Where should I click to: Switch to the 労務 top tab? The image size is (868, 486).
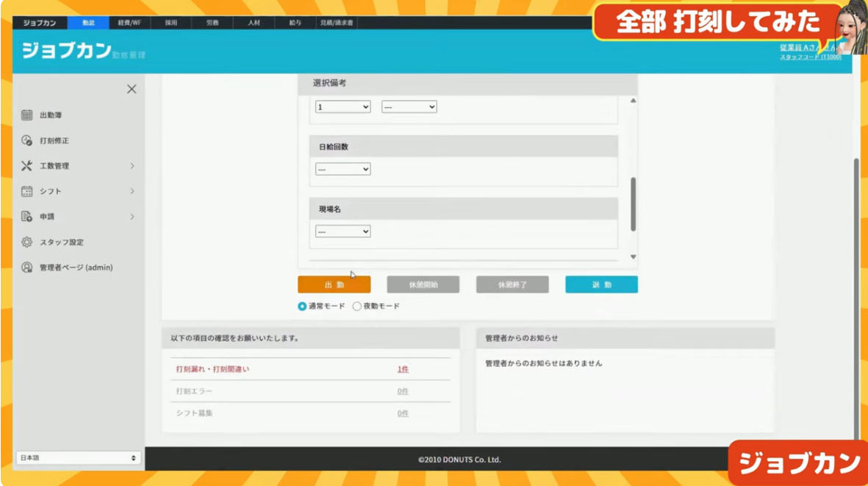click(x=212, y=23)
